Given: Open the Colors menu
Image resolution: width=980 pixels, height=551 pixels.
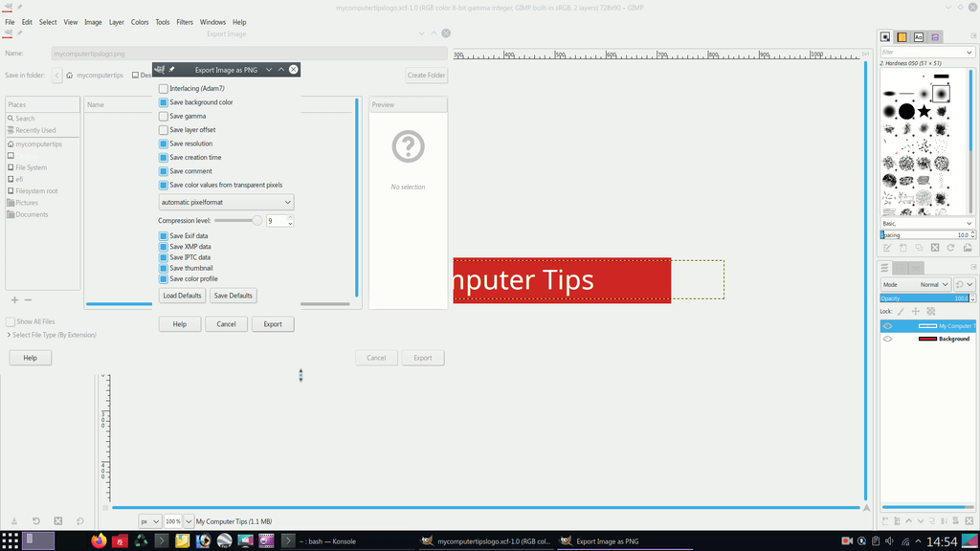Looking at the screenshot, I should 140,22.
